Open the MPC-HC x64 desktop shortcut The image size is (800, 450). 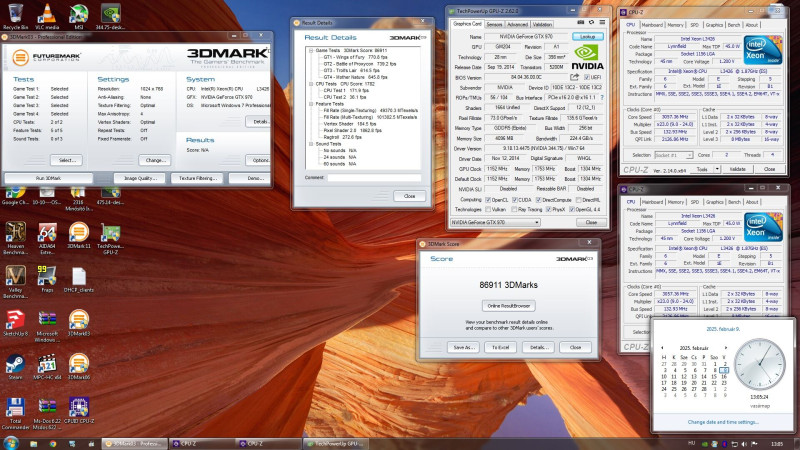click(47, 366)
